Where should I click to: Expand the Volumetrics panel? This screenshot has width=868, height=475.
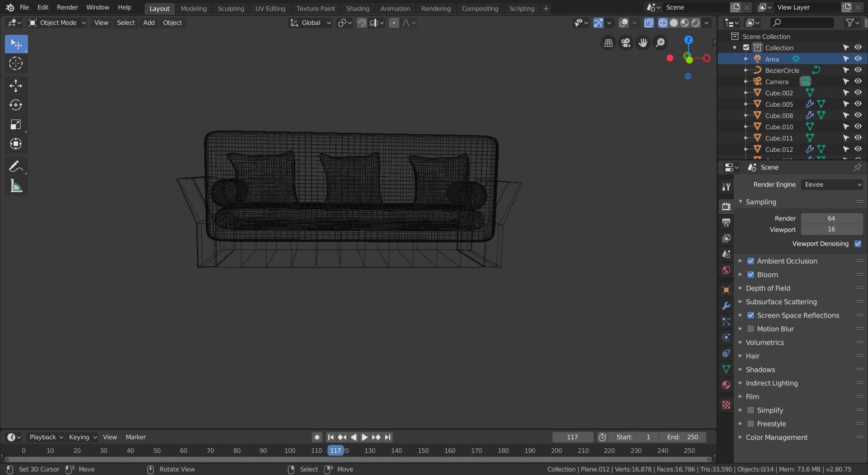tap(764, 342)
